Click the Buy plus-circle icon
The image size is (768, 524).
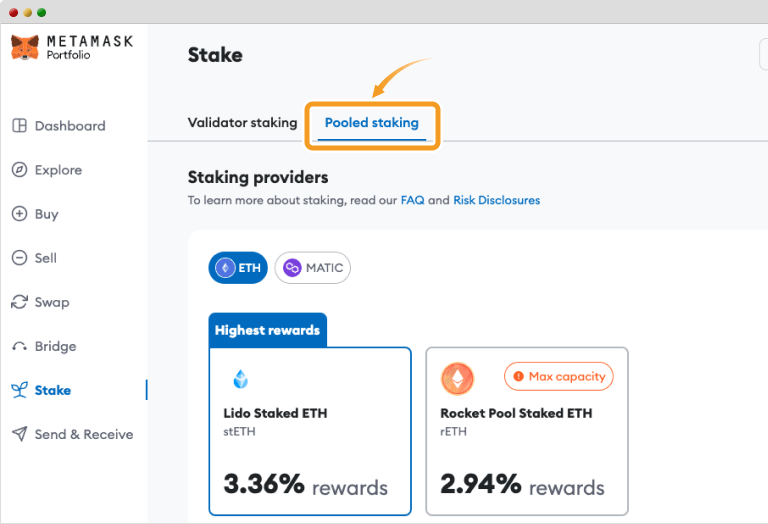pos(19,214)
